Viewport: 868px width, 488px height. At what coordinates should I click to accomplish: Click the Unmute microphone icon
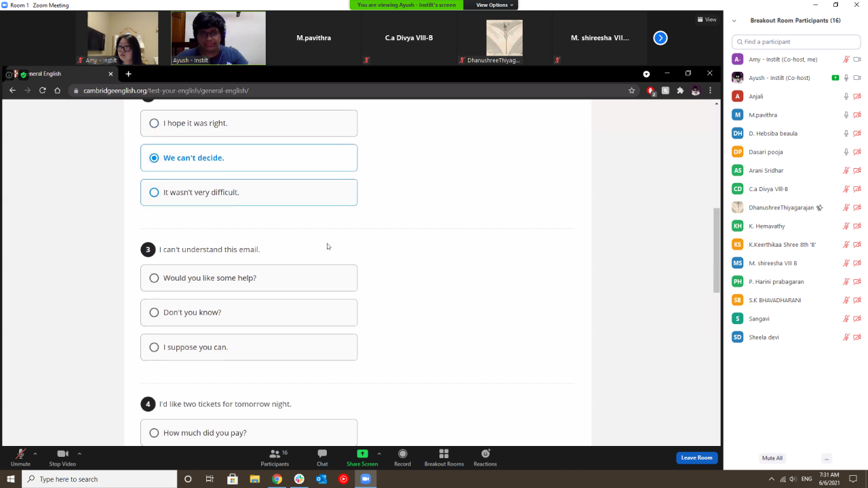[x=20, y=454]
